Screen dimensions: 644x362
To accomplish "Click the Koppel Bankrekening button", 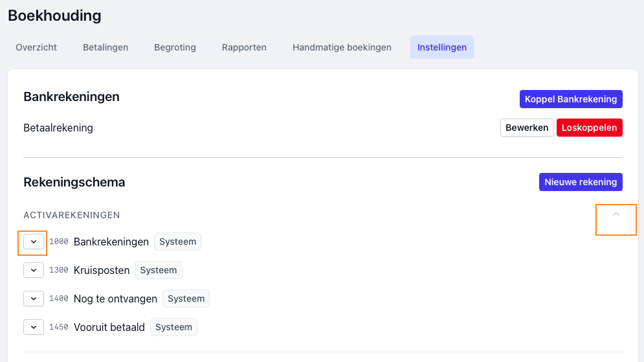I will point(571,99).
